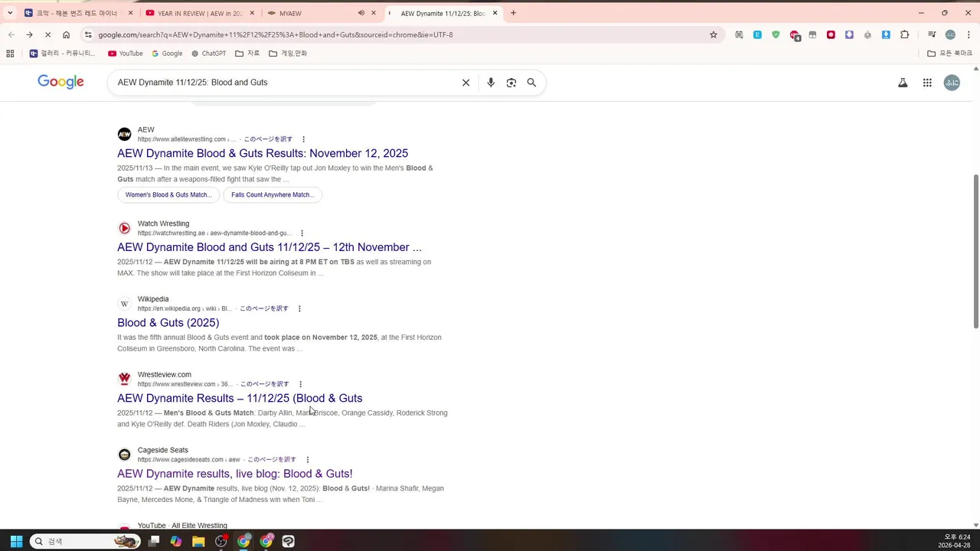Click the page vertical scrollbar thumb
Viewport: 980px width, 551px height.
point(975,252)
